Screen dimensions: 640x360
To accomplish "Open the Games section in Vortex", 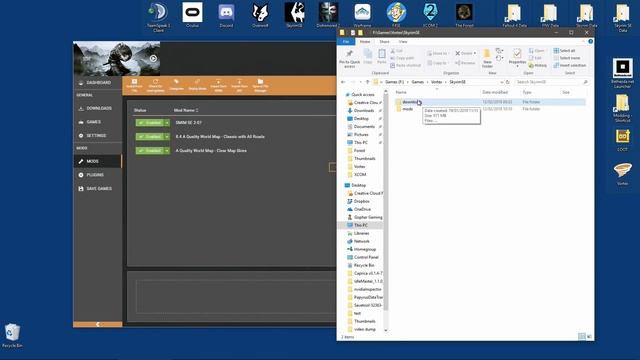I will point(98,122).
